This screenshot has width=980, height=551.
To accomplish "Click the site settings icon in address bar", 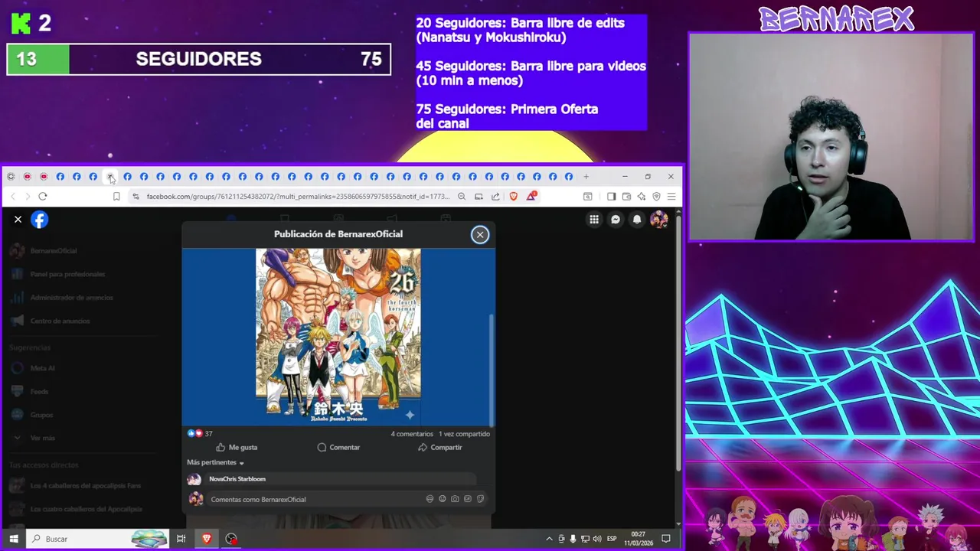I will pyautogui.click(x=136, y=197).
